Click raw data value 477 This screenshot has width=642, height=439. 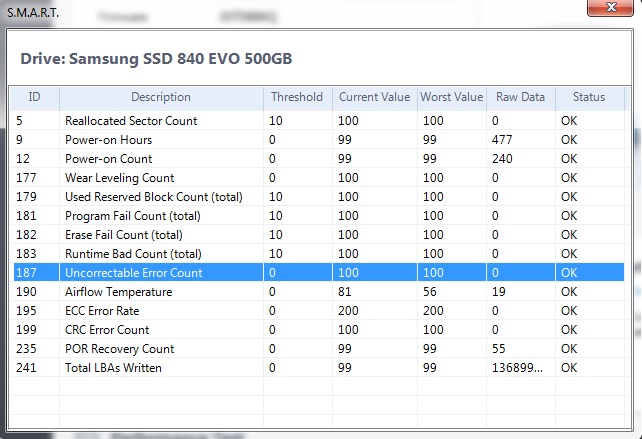pos(502,140)
